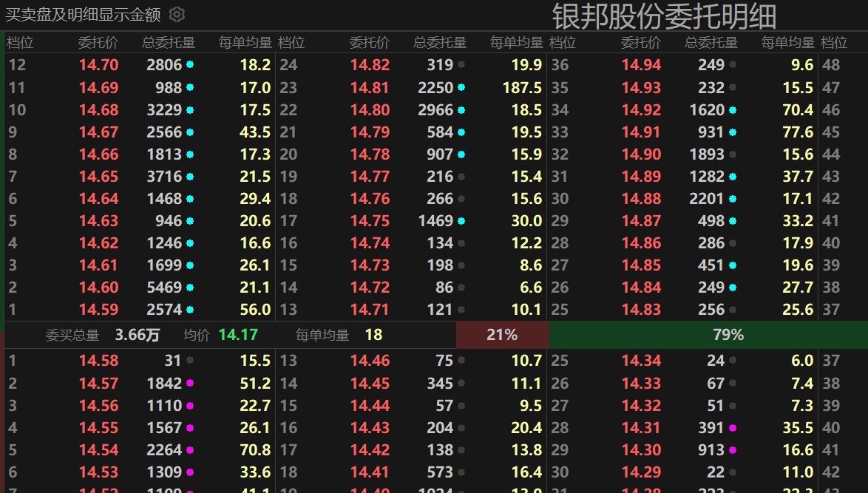Click volume 3229 at price 14.68
Viewport: 868px width, 493px height.
tap(164, 110)
